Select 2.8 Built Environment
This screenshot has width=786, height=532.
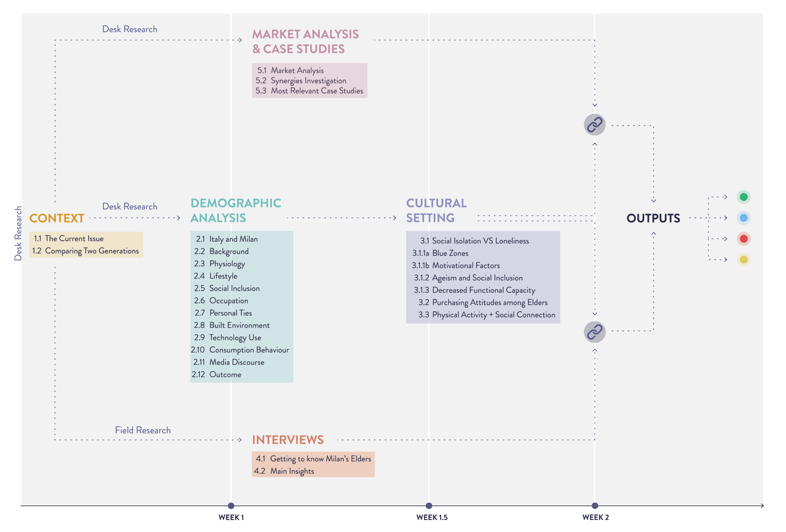pyautogui.click(x=231, y=325)
